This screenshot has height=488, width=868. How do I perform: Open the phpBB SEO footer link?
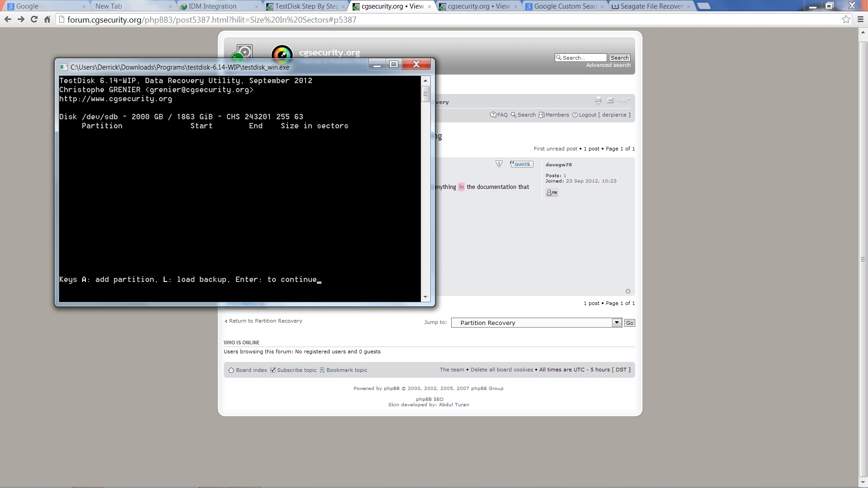pyautogui.click(x=429, y=399)
